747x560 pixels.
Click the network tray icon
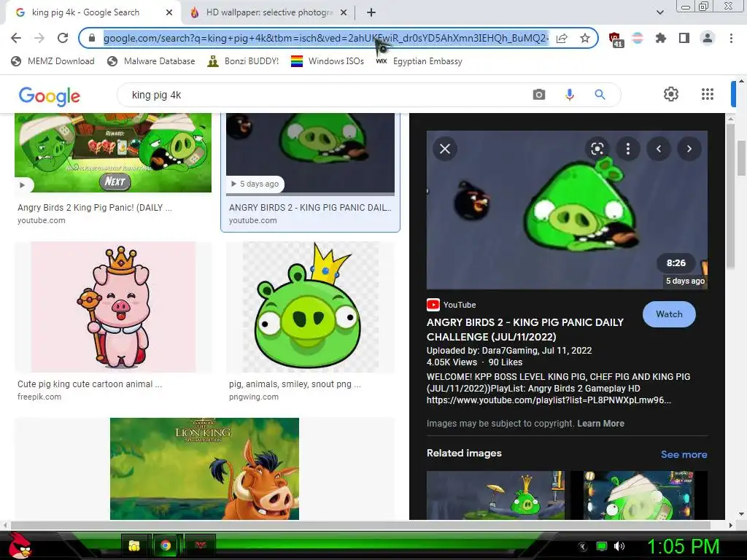602,547
